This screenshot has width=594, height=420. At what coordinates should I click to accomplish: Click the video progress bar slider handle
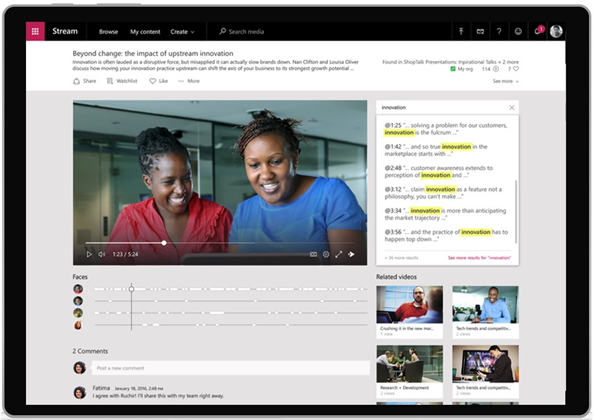click(x=164, y=243)
